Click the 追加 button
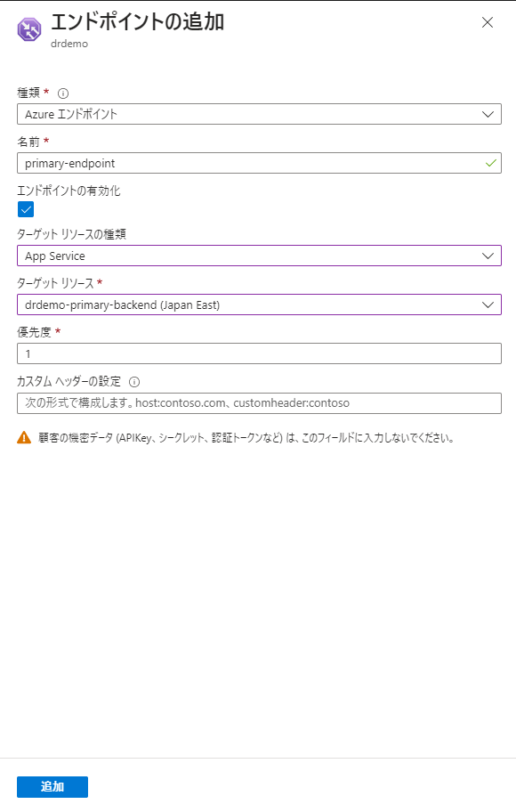Screen dimensions: 516x812 point(52,787)
